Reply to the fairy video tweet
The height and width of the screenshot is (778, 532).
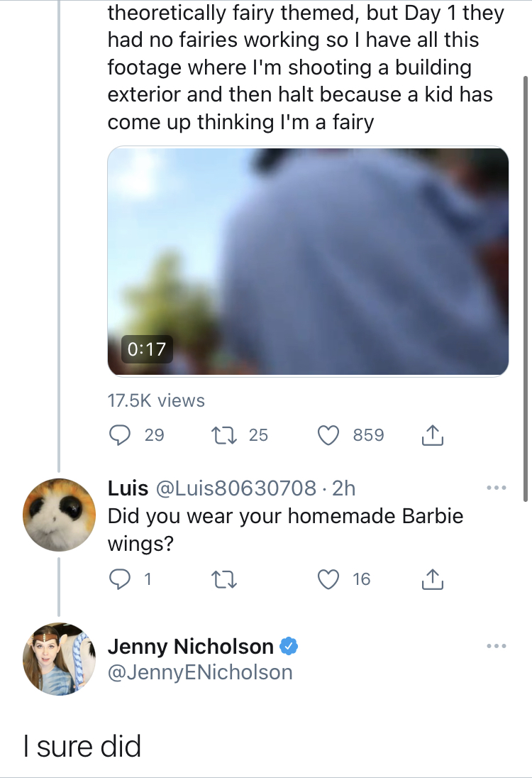tap(119, 435)
